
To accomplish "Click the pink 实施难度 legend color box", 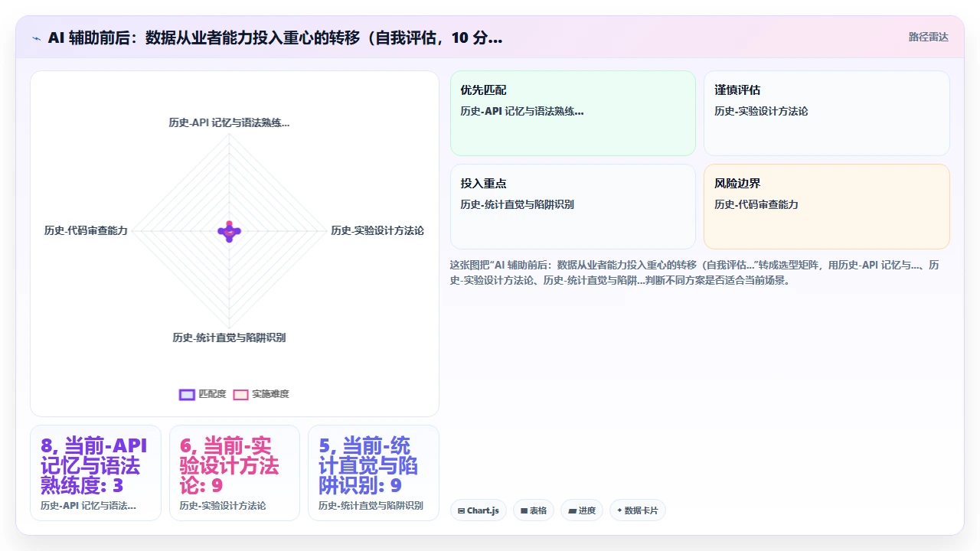I will click(240, 395).
